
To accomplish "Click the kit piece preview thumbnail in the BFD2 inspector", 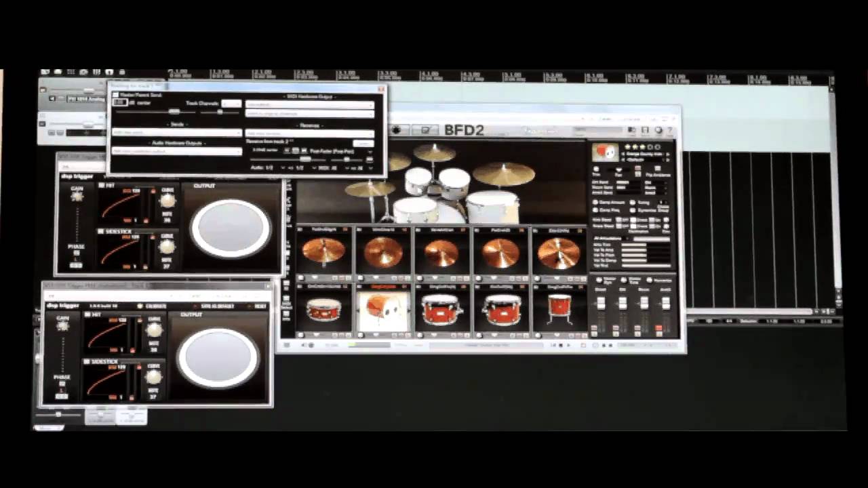I will (604, 152).
